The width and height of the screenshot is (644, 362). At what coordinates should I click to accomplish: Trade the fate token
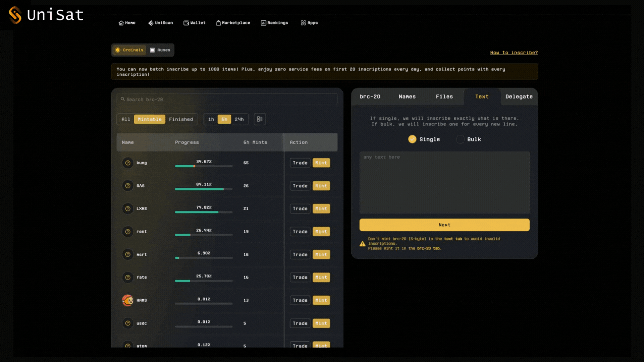click(x=300, y=277)
